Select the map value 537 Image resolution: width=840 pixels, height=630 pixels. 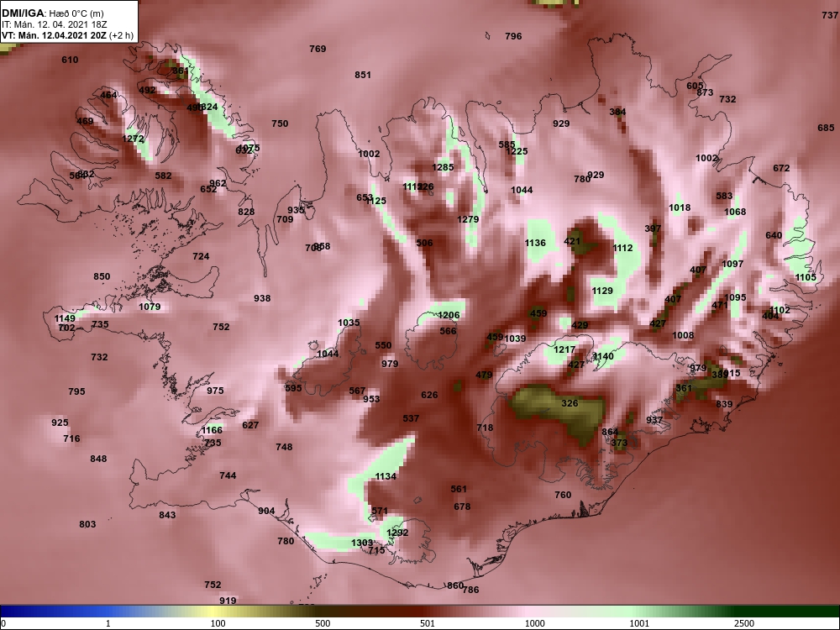411,419
